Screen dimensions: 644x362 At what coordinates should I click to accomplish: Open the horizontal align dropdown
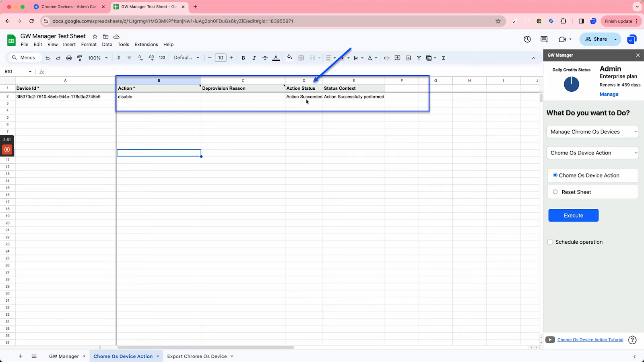(331, 58)
